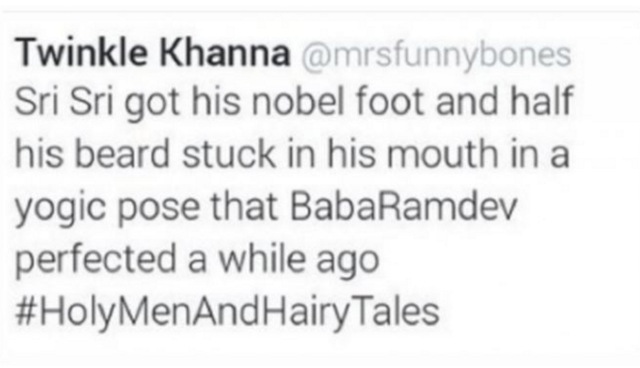Click the second 'Sri' in the tweet

(91, 102)
